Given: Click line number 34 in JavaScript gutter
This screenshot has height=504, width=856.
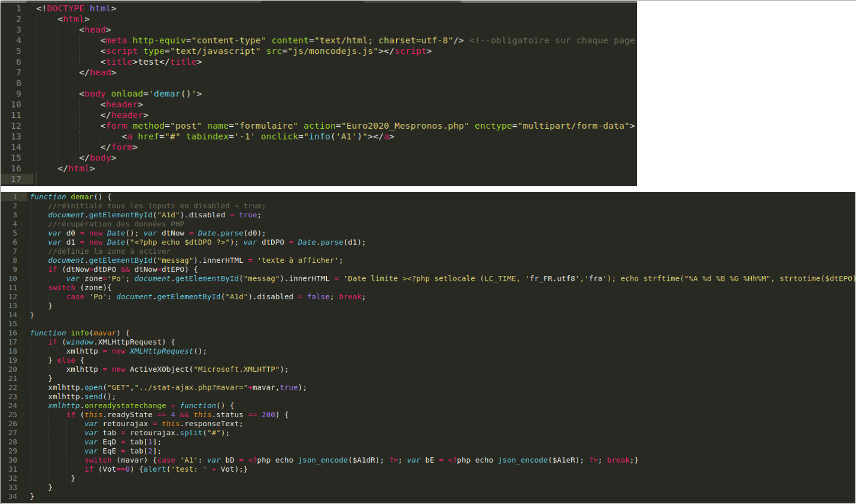Looking at the screenshot, I should coord(13,496).
